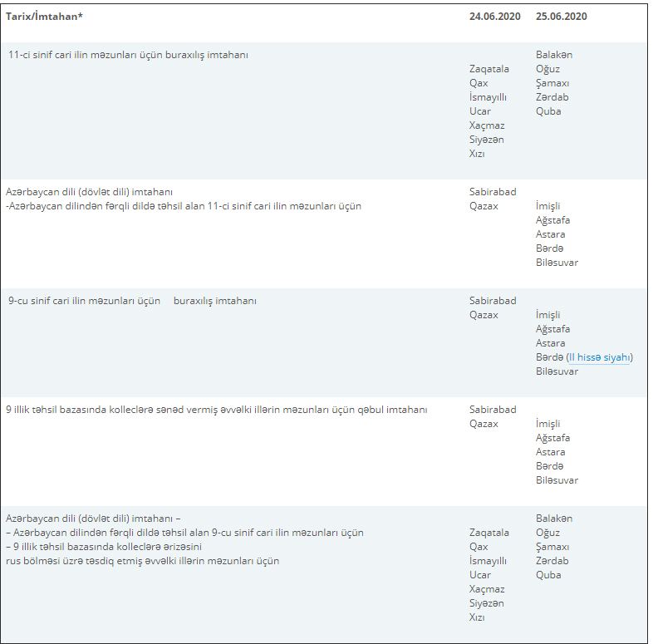
Task: Select the 24.06.2020 date column header
Action: [494, 16]
